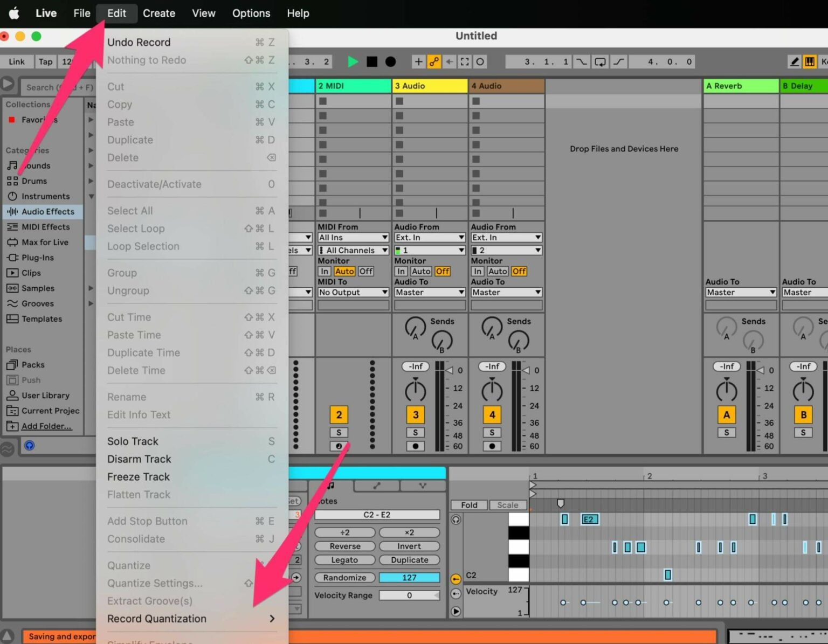Open Packs under Places
Viewport: 828px width, 644px height.
(x=33, y=364)
